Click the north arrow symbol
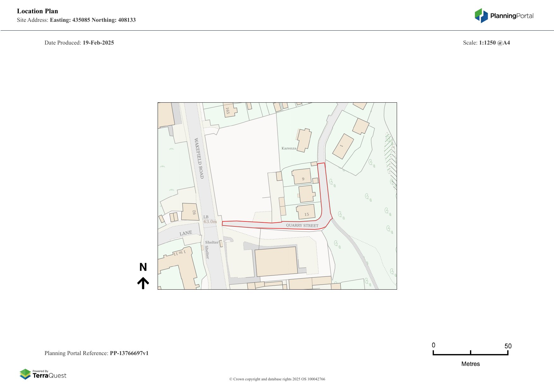Screen dimensions: 554x392 pos(143,283)
